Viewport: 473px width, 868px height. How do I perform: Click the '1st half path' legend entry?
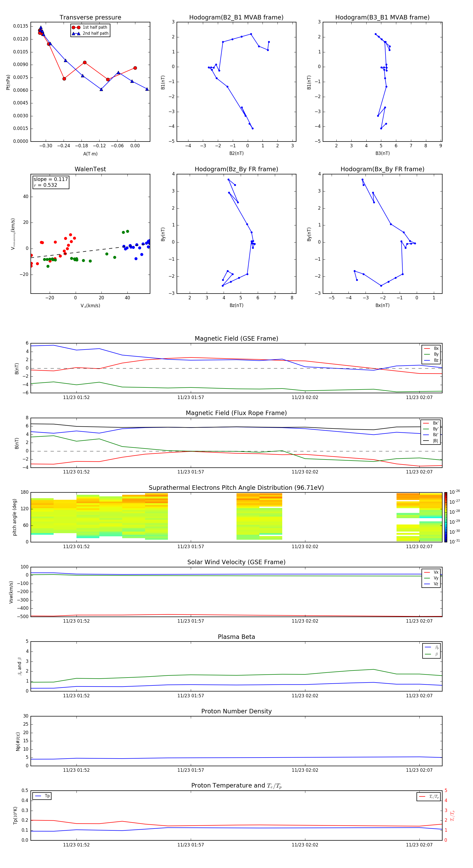[x=90, y=27]
